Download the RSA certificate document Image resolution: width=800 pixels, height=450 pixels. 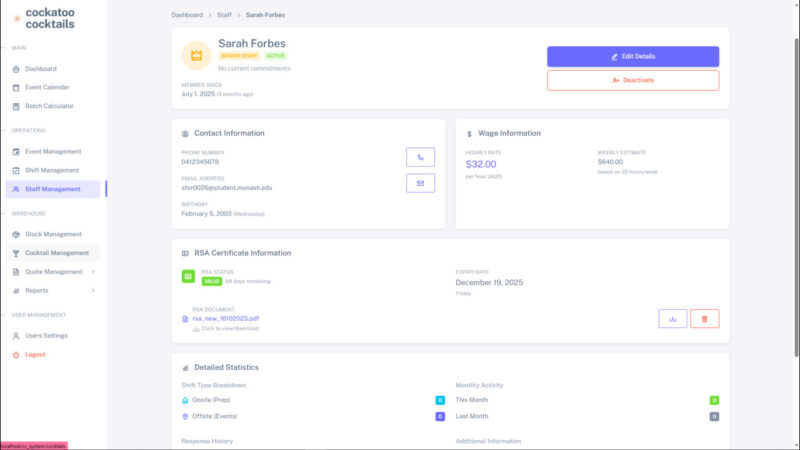click(x=672, y=319)
